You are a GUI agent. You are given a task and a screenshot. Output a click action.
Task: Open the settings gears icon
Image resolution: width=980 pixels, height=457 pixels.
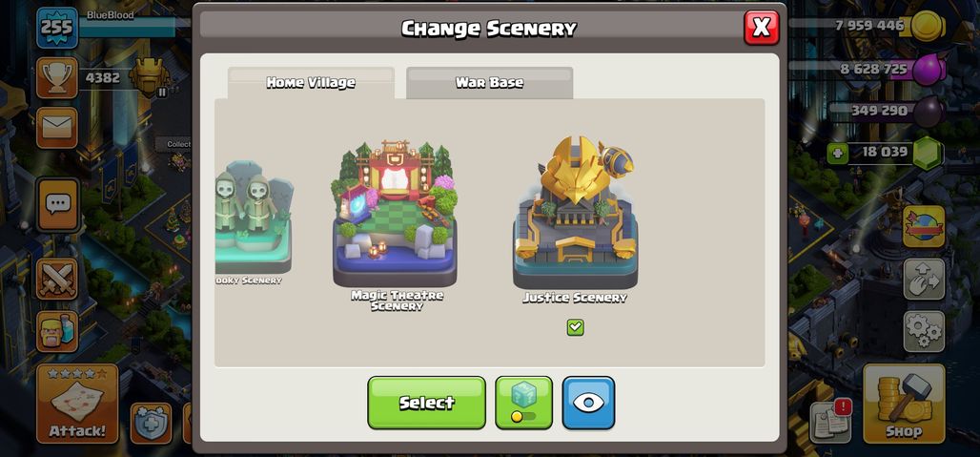pos(924,331)
